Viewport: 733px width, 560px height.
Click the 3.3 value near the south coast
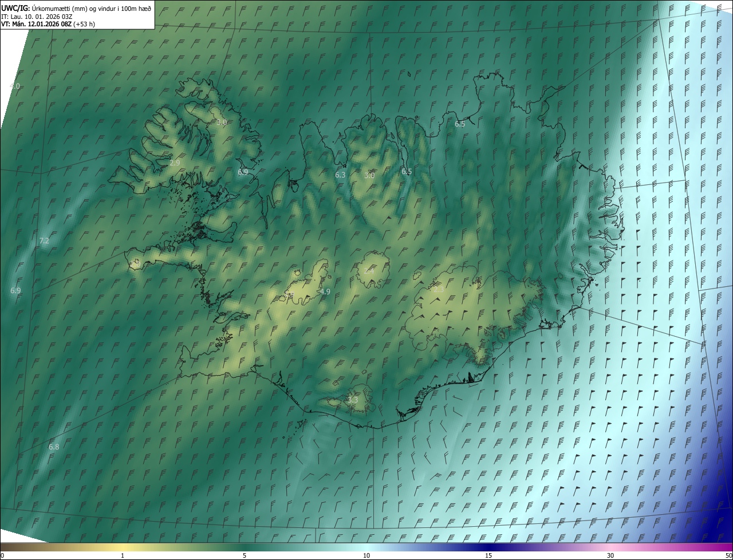click(353, 400)
